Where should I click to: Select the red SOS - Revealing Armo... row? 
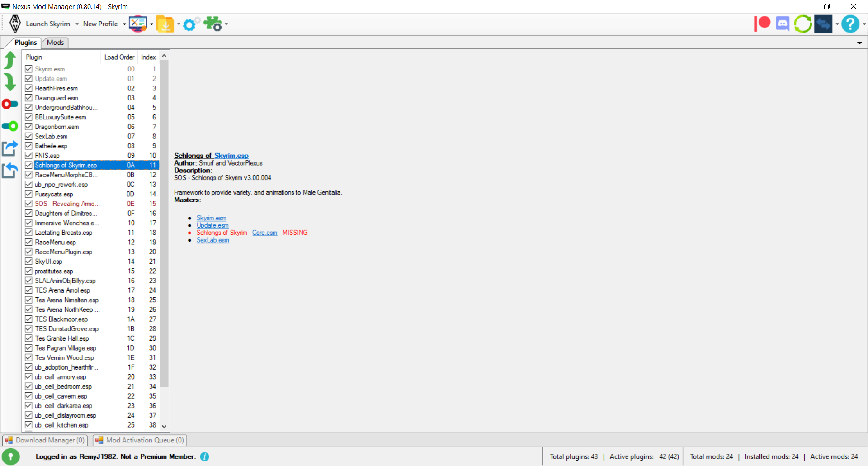(90, 204)
